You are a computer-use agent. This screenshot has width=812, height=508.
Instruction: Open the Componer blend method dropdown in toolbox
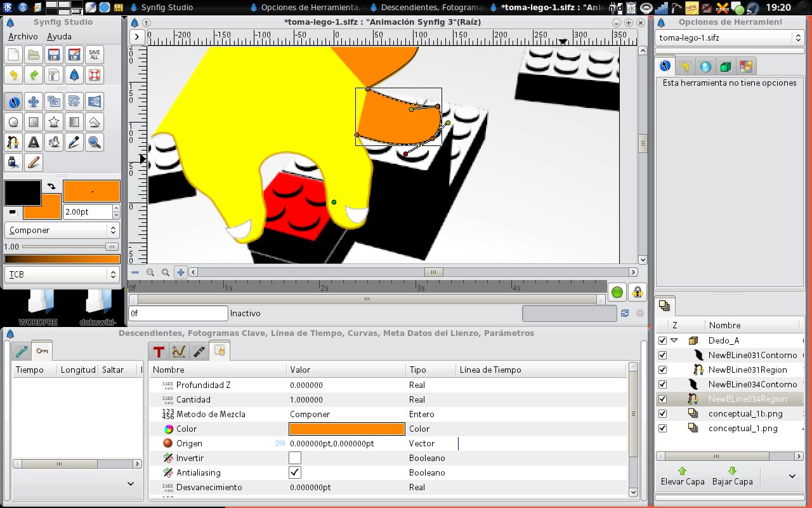point(62,230)
